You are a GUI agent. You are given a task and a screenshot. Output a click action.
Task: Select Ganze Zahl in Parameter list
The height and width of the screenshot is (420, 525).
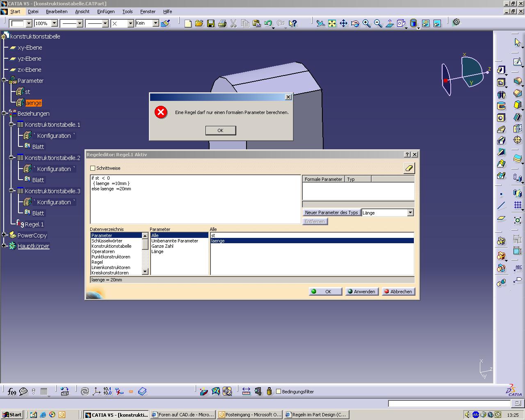click(162, 246)
